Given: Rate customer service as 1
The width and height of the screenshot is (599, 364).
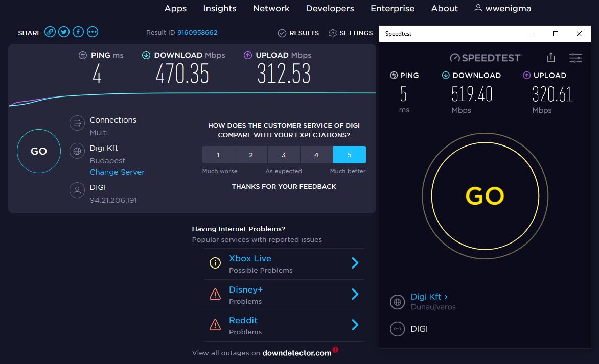Looking at the screenshot, I should pyautogui.click(x=219, y=155).
